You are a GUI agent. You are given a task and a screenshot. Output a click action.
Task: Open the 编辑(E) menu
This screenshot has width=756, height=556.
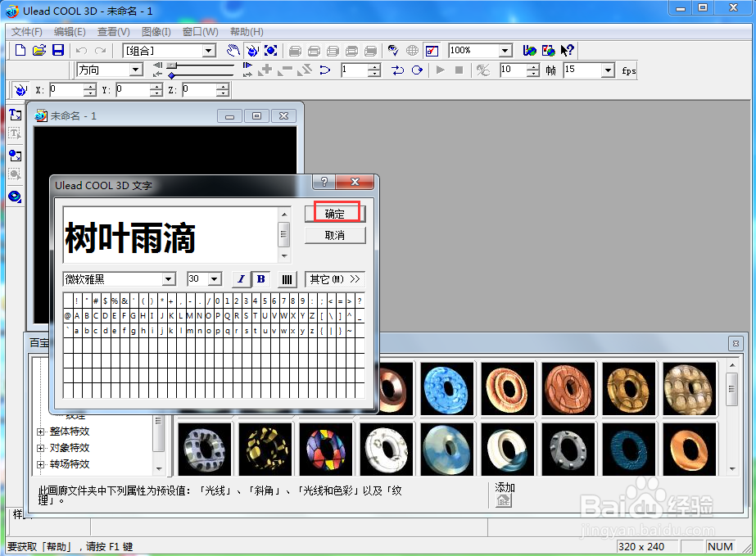(x=70, y=32)
